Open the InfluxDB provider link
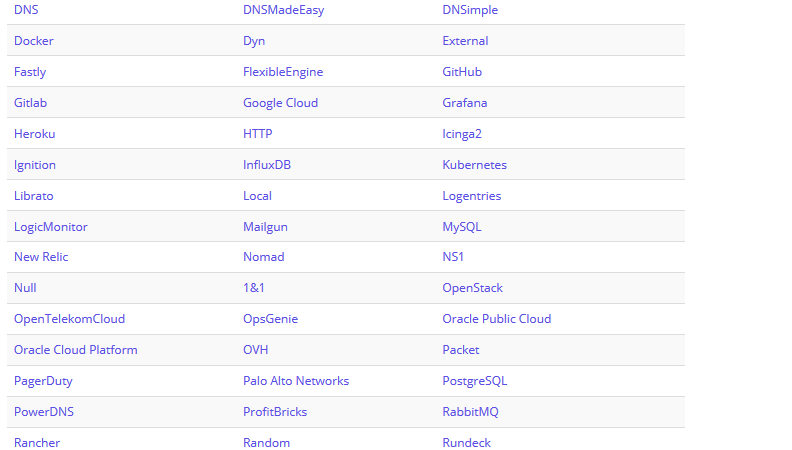792x450 pixels. (267, 165)
